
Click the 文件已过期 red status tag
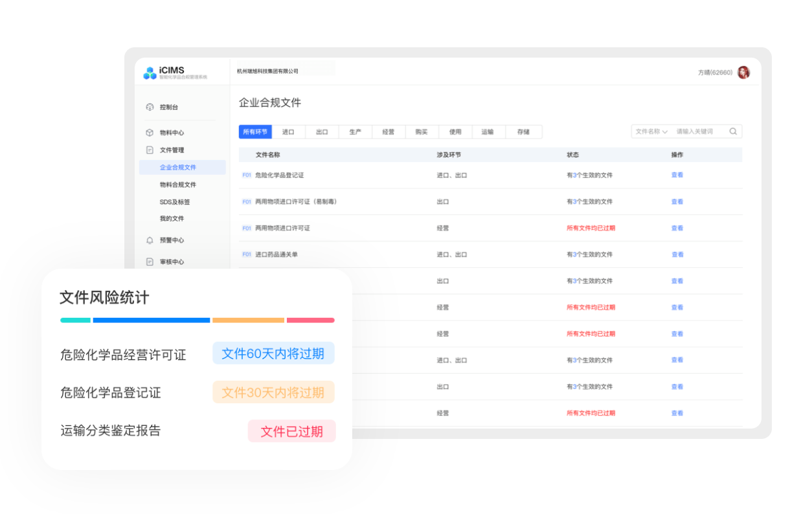[x=291, y=432]
